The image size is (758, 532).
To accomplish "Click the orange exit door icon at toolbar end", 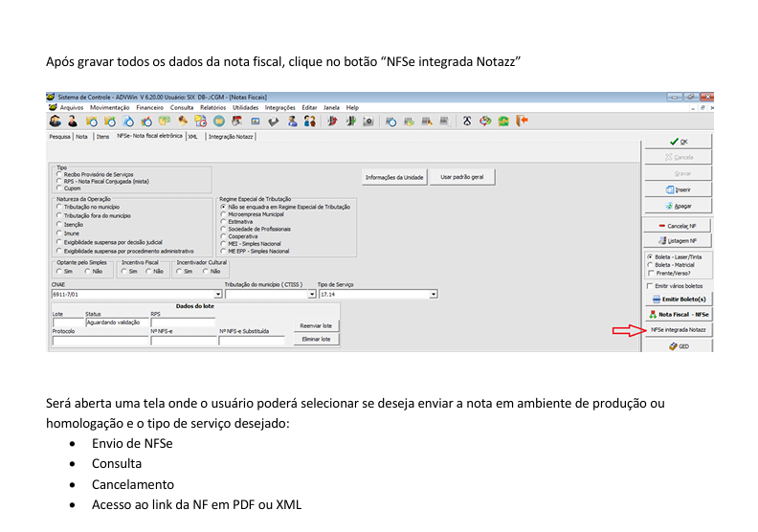I will 523,121.
